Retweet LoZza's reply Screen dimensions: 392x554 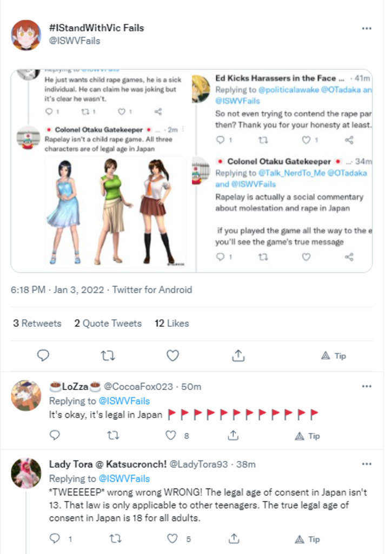click(114, 436)
